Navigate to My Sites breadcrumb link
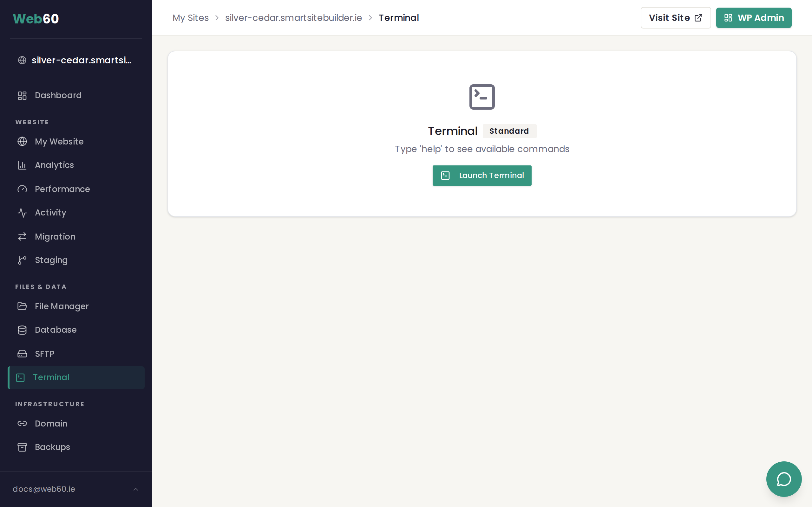The height and width of the screenshot is (507, 812). click(x=191, y=18)
